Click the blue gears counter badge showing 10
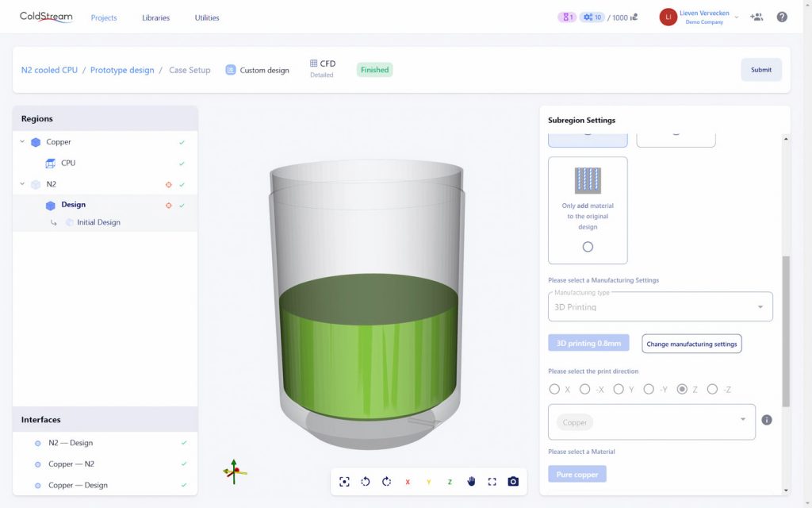Viewport: 812px width, 508px height. pos(592,17)
